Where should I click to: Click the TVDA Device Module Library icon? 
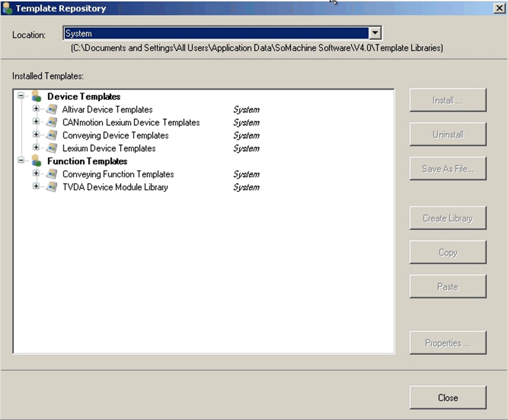tap(52, 187)
